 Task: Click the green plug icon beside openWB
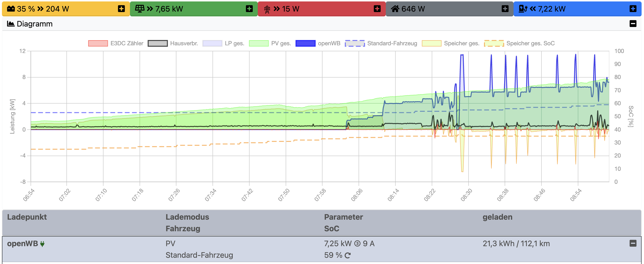pyautogui.click(x=42, y=244)
